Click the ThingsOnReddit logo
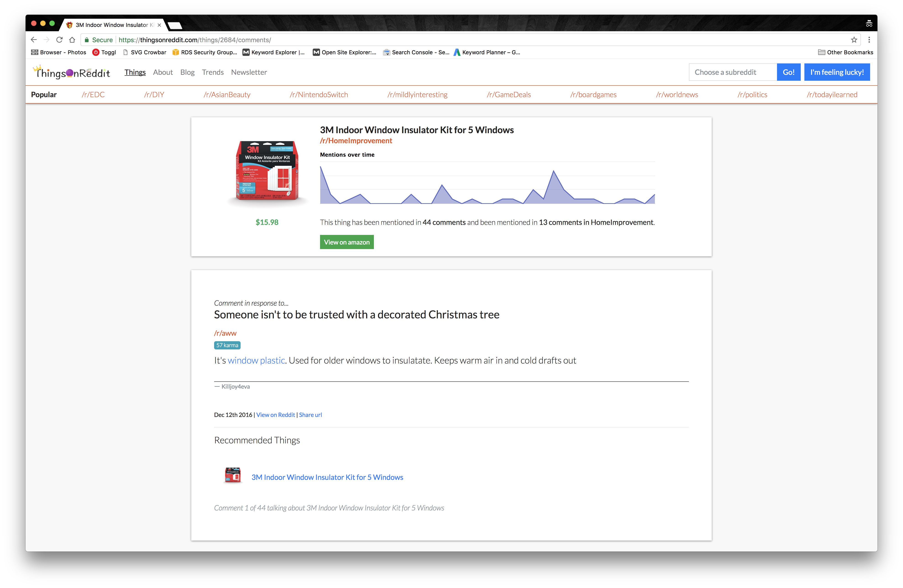Screen dimensions: 903x588 [72, 72]
